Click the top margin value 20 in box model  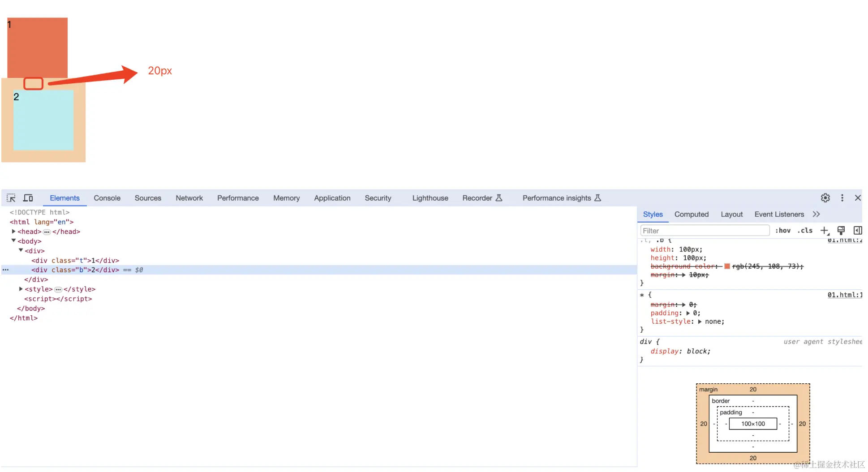(753, 390)
